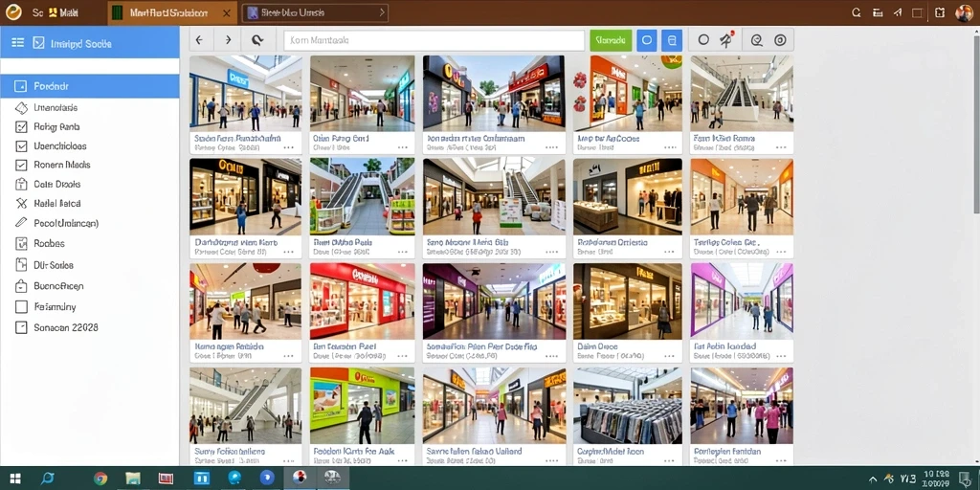Toggle the Rohgr Parda checkbox in sidebar
This screenshot has height=490, width=980.
point(21,127)
